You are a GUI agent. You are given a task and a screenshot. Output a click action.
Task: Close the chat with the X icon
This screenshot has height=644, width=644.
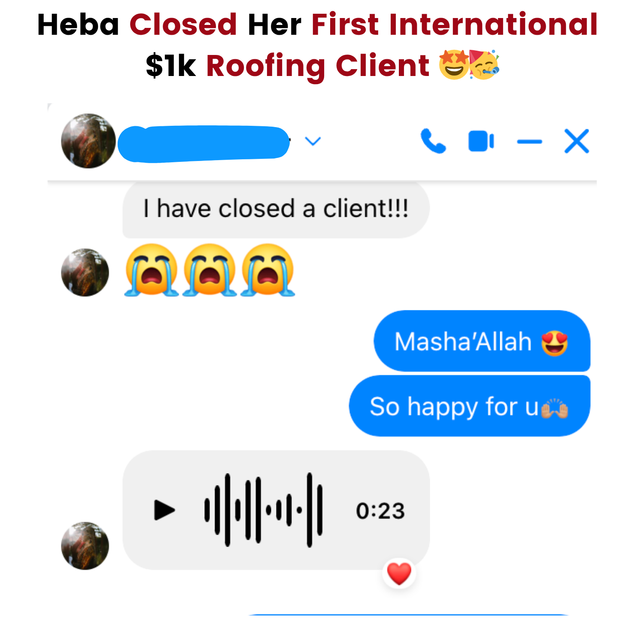pos(577,141)
